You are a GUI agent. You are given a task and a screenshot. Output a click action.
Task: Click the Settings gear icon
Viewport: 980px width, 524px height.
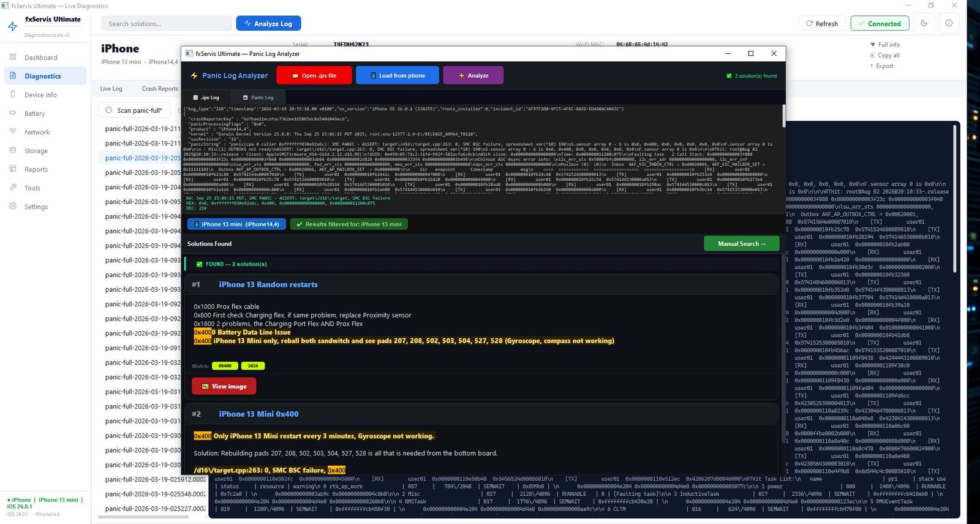click(13, 207)
